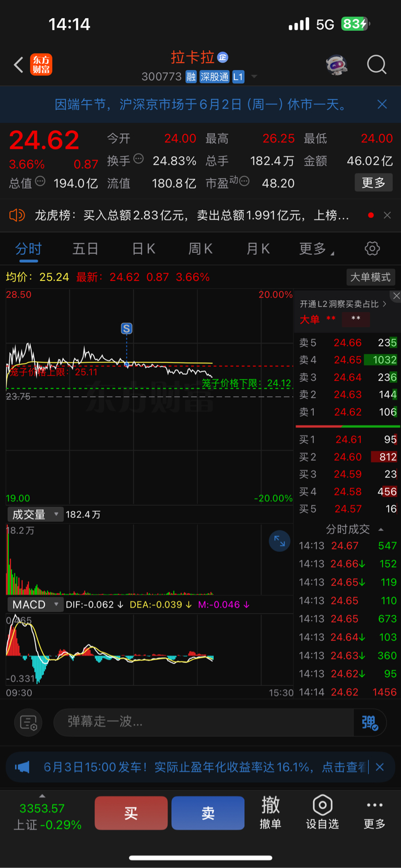Select 卖4 order row at 24.65
401x868 pixels.
coord(348,360)
